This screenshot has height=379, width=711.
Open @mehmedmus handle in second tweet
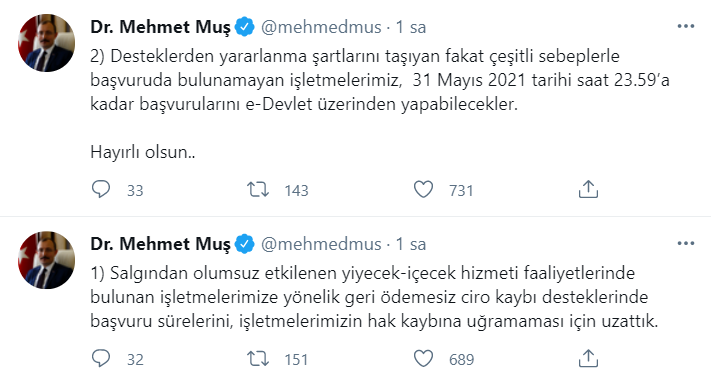point(321,244)
